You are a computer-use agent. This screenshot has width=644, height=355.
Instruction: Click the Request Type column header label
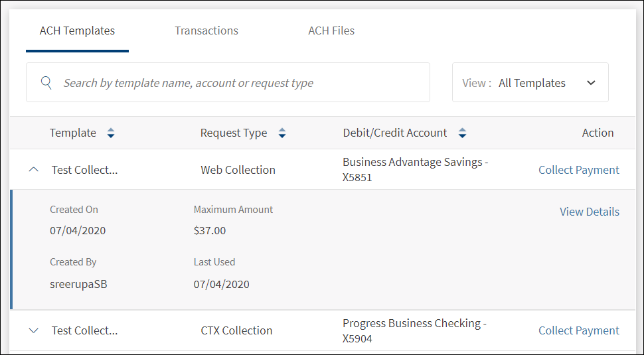[234, 133]
